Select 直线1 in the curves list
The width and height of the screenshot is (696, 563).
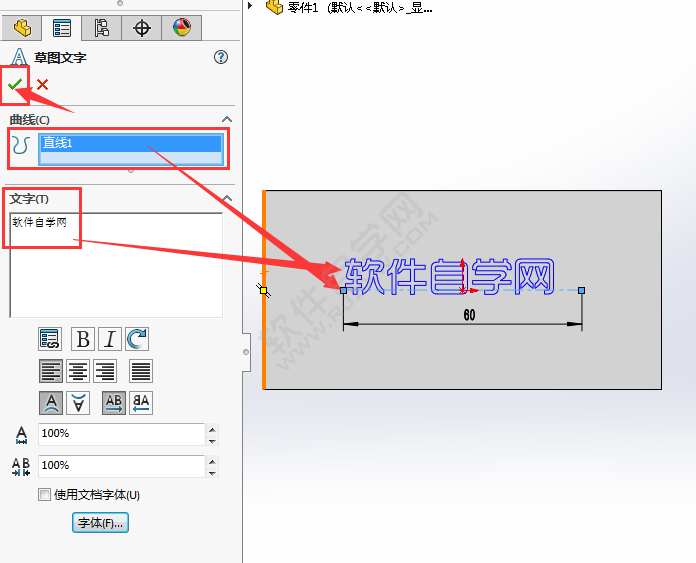coord(131,143)
